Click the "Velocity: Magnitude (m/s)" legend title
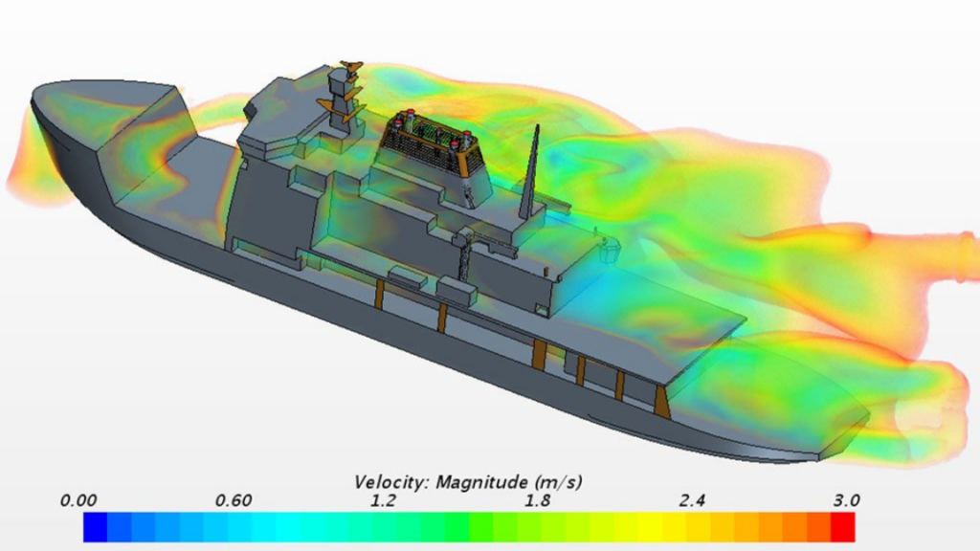 click(x=468, y=482)
